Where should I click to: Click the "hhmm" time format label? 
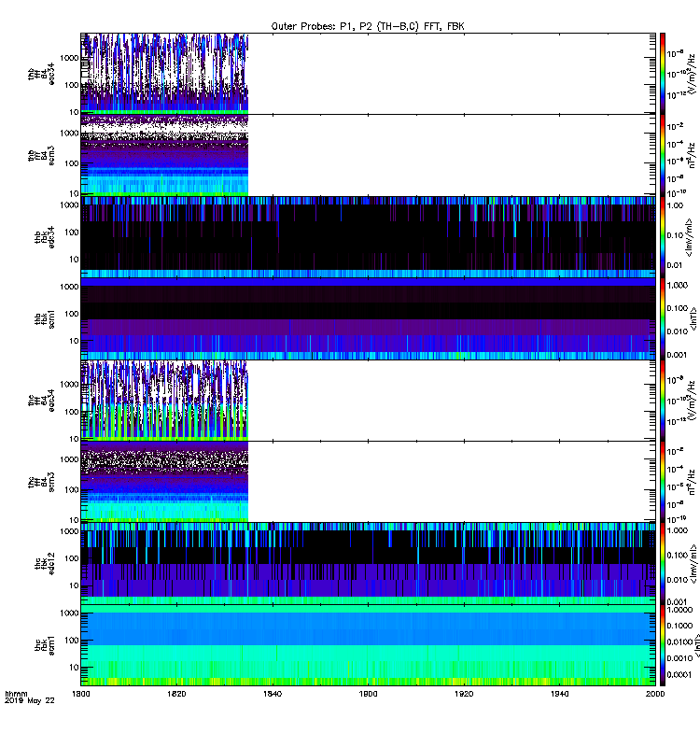click(x=16, y=694)
